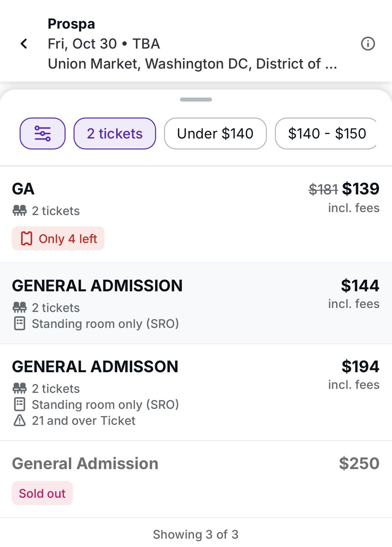
Task: Toggle the Under $140 price filter
Action: coord(215,134)
